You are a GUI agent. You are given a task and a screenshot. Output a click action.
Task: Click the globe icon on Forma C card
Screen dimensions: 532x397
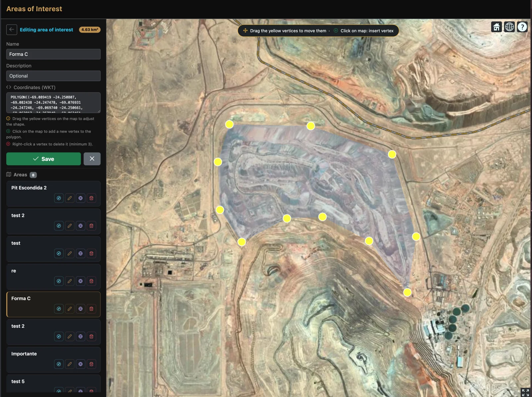coord(80,309)
